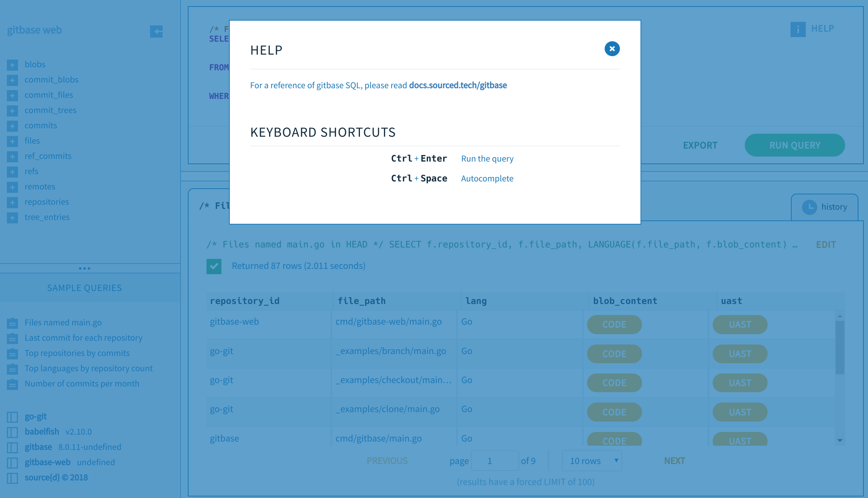
Task: Open docs.sourced.tech/gitbase link
Action: (458, 86)
